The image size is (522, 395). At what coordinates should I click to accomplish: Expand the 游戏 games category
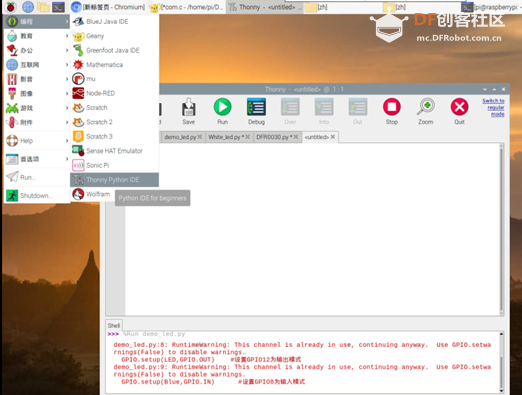click(37, 108)
